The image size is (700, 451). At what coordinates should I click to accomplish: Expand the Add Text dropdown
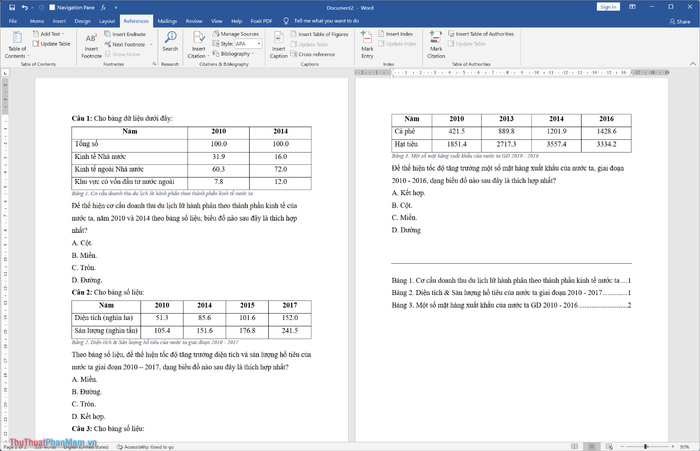click(52, 34)
